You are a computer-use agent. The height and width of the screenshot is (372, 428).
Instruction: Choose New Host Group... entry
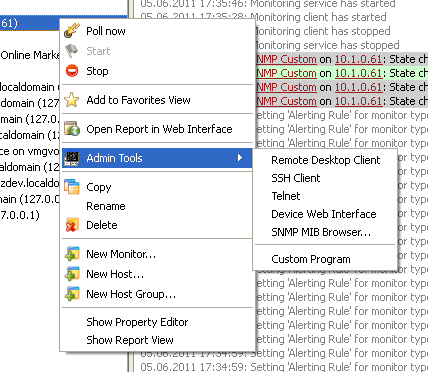(157, 294)
